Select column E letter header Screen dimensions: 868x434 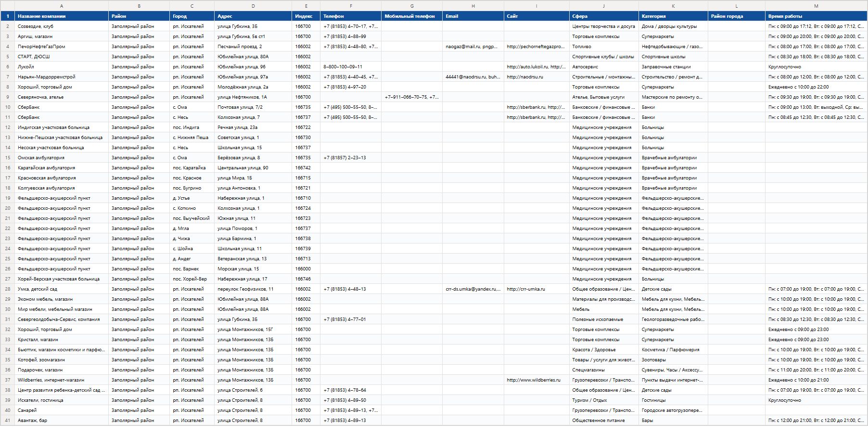(x=306, y=6)
